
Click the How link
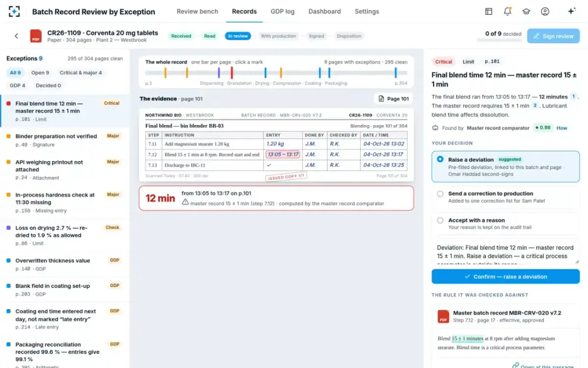pyautogui.click(x=562, y=128)
